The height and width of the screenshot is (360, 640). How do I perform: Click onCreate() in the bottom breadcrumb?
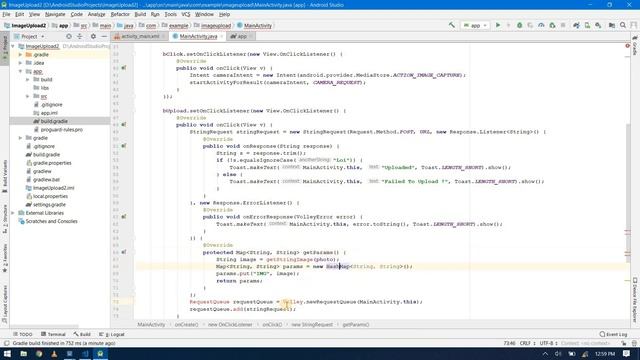tap(187, 325)
